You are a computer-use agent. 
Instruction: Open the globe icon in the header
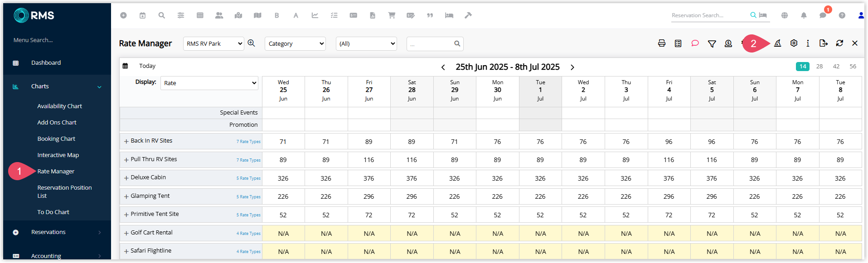click(785, 15)
